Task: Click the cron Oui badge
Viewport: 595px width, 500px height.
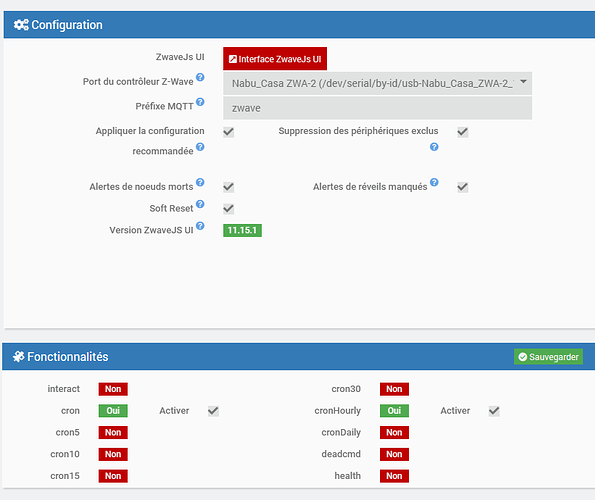Action: tap(113, 411)
